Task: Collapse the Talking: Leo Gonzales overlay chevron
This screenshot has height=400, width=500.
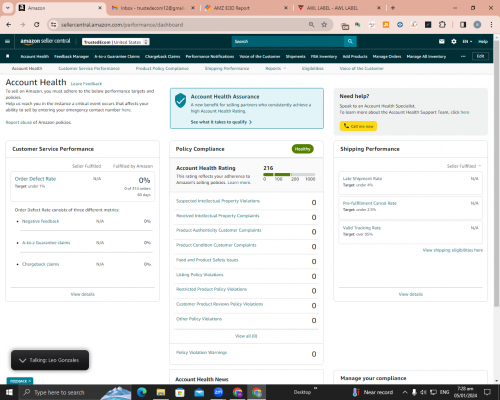Action: tap(22, 360)
